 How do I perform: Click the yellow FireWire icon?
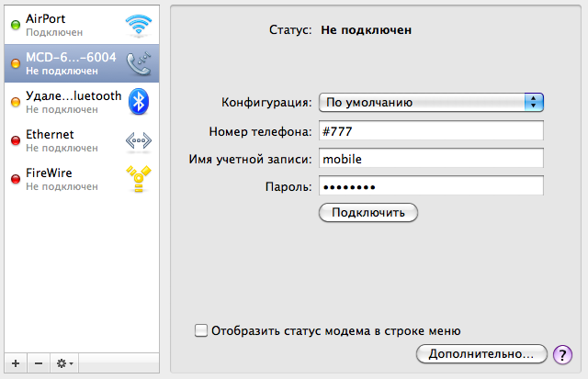click(x=140, y=178)
